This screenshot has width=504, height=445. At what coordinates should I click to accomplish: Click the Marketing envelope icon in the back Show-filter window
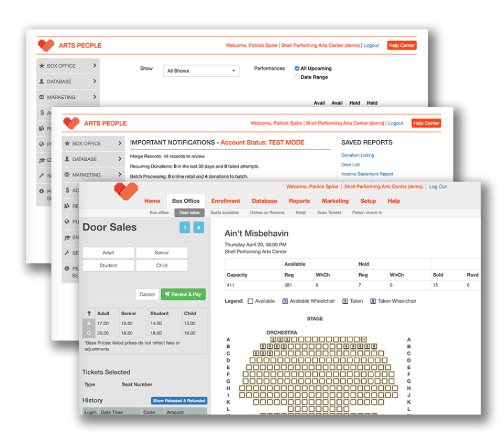click(41, 97)
